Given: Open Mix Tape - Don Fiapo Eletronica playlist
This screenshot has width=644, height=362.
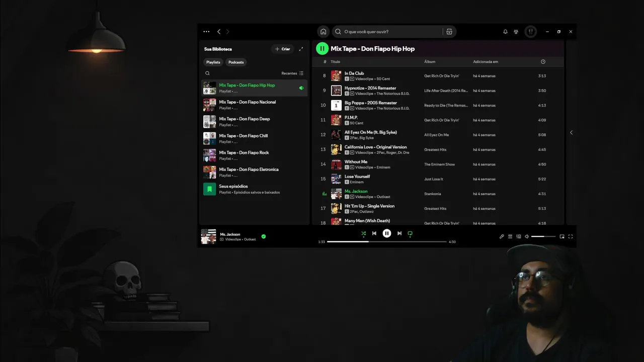Looking at the screenshot, I should (255, 172).
